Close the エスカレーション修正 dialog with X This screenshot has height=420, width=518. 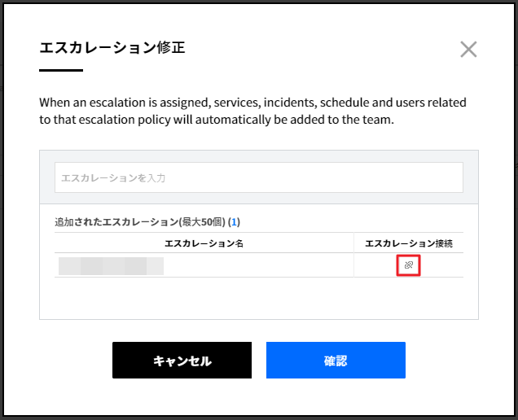click(468, 50)
